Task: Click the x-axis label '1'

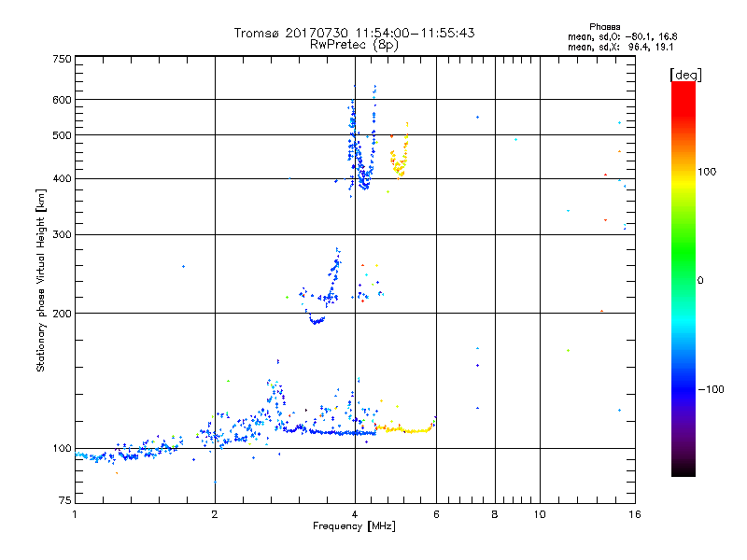Action: (75, 514)
